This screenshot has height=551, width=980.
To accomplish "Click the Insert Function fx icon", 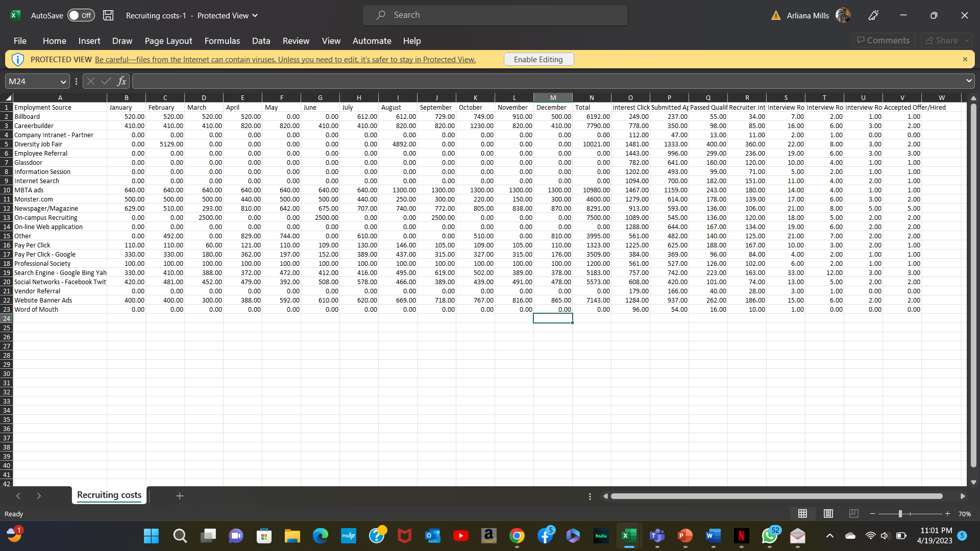I will 121,81.
